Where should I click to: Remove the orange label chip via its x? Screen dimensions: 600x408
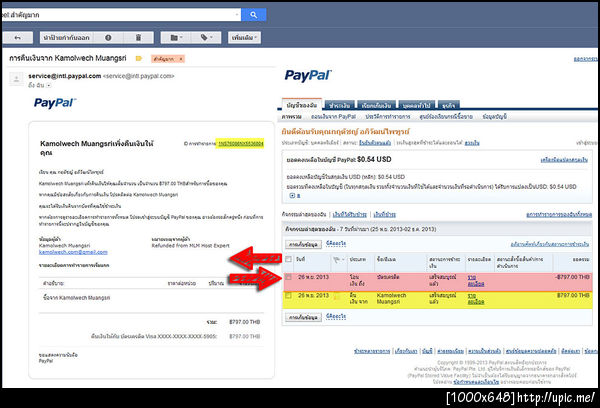click(x=181, y=59)
